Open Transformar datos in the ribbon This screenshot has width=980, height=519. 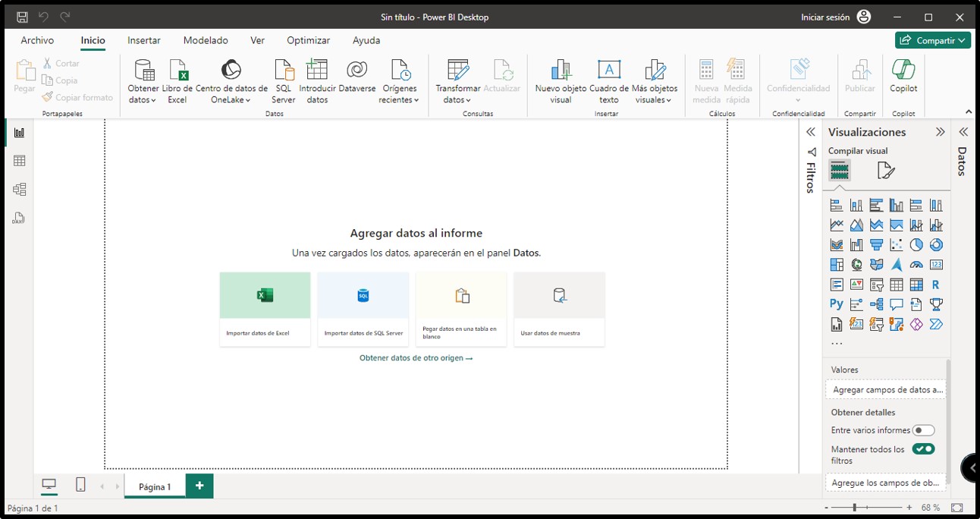457,81
